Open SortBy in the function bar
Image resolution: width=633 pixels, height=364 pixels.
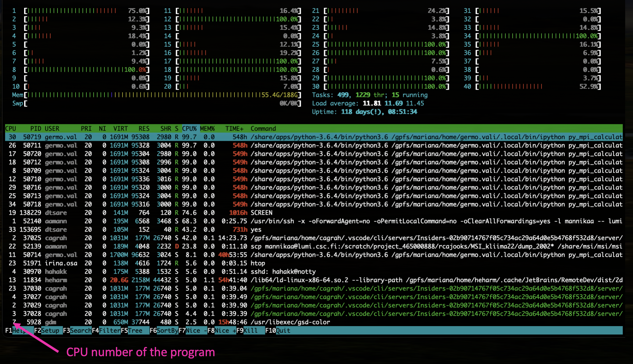167,330
